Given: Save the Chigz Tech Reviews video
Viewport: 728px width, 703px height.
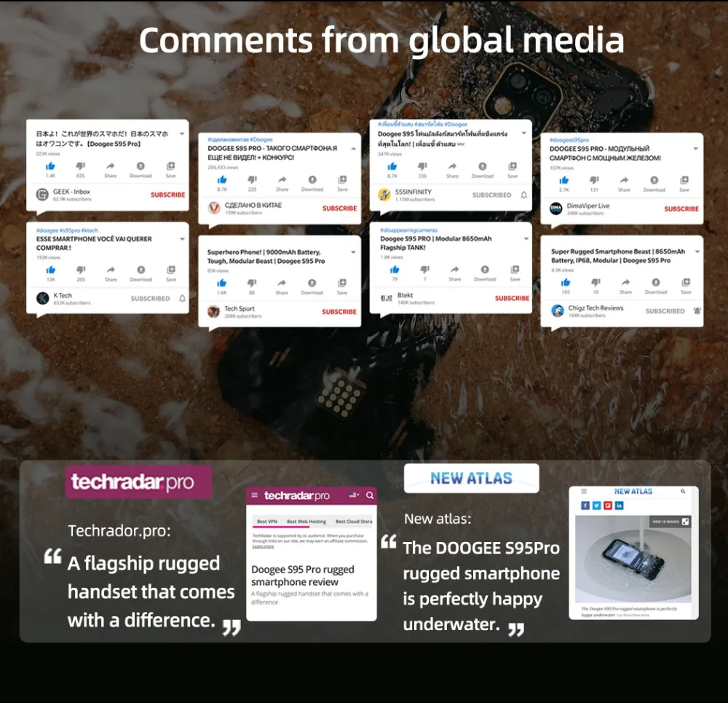Looking at the screenshot, I should 687,283.
